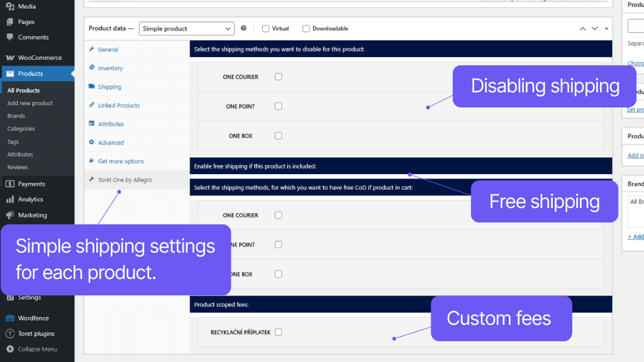Open the Tags submenu link
This screenshot has height=362, width=644.
click(x=13, y=141)
